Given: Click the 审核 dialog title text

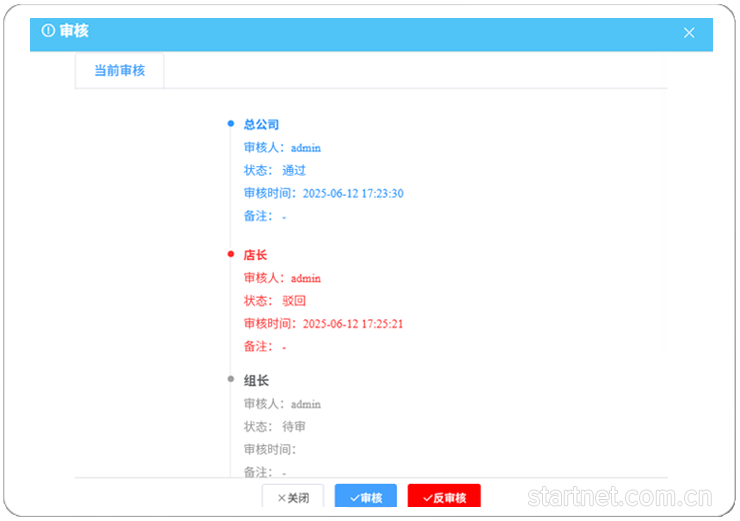Looking at the screenshot, I should 74,31.
